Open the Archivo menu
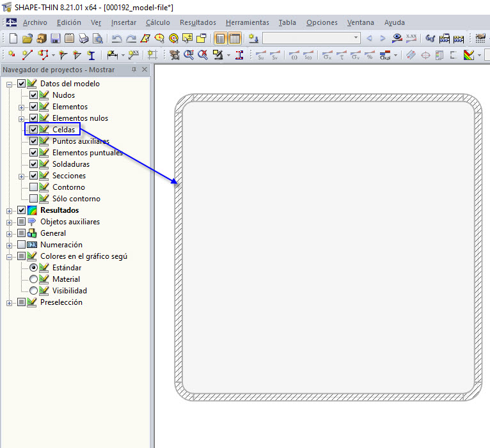 35,22
